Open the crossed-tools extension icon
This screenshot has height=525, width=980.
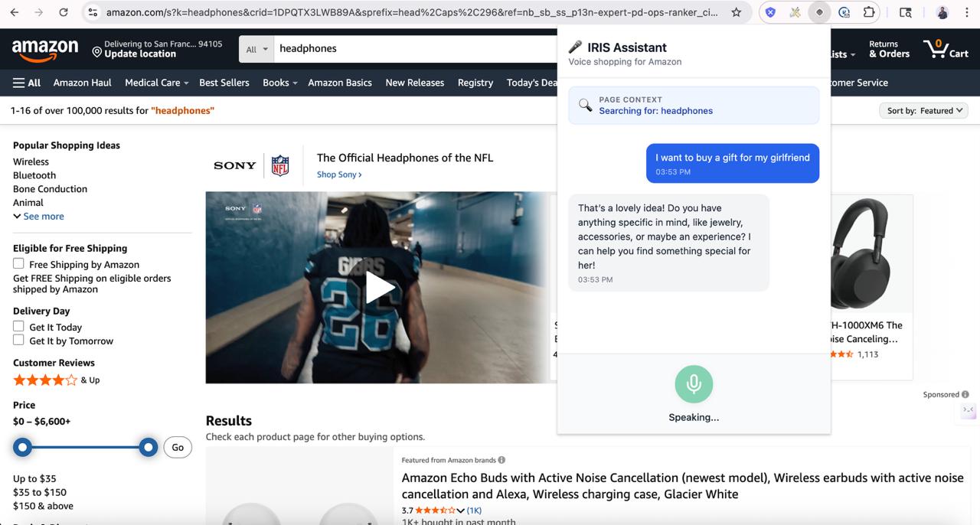(795, 12)
